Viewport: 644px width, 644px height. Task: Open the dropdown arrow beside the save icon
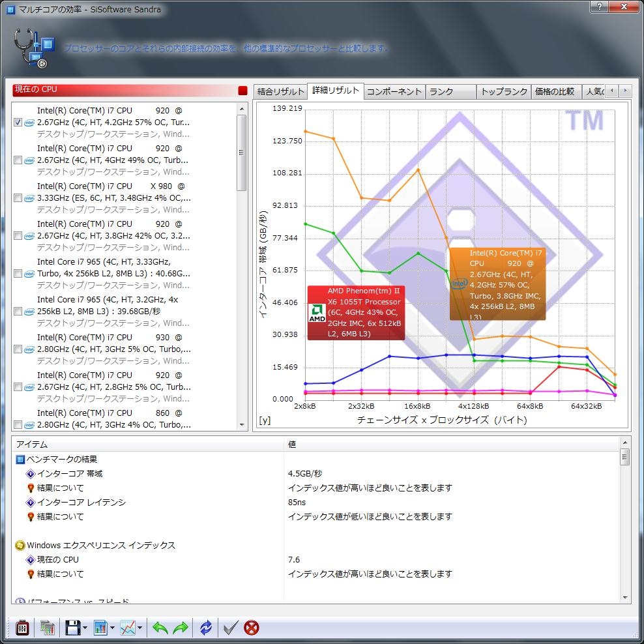[85, 628]
